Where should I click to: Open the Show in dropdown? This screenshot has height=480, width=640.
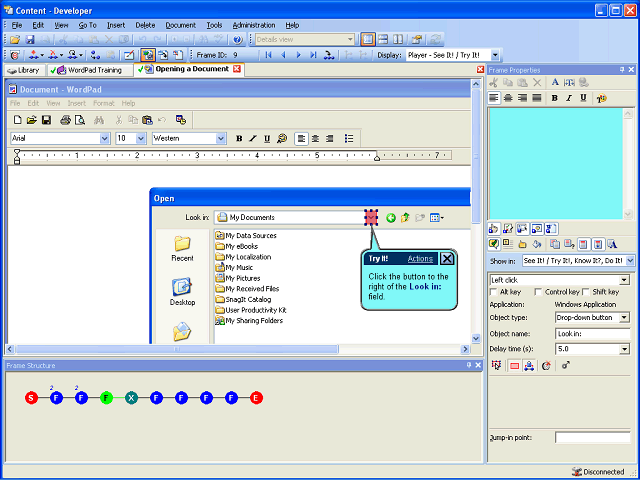tap(630, 260)
